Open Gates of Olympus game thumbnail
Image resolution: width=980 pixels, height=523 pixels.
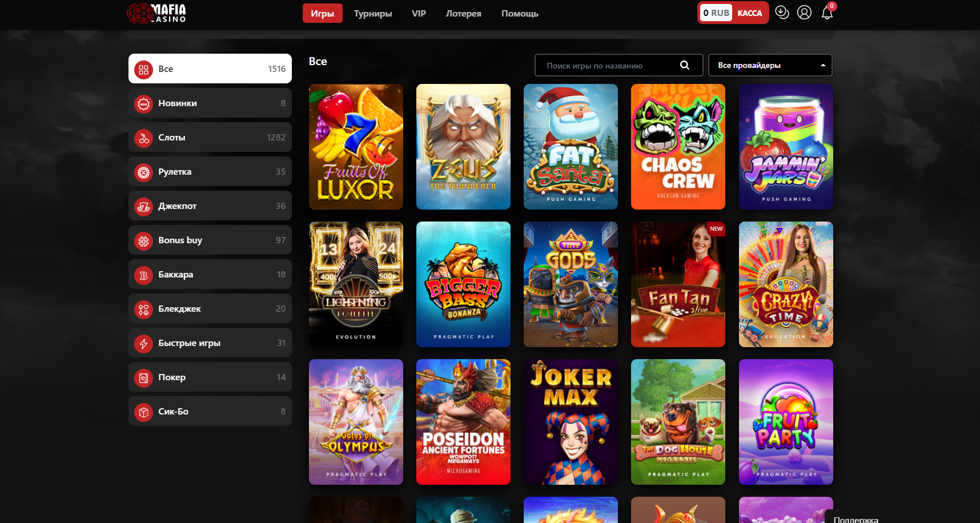(356, 422)
